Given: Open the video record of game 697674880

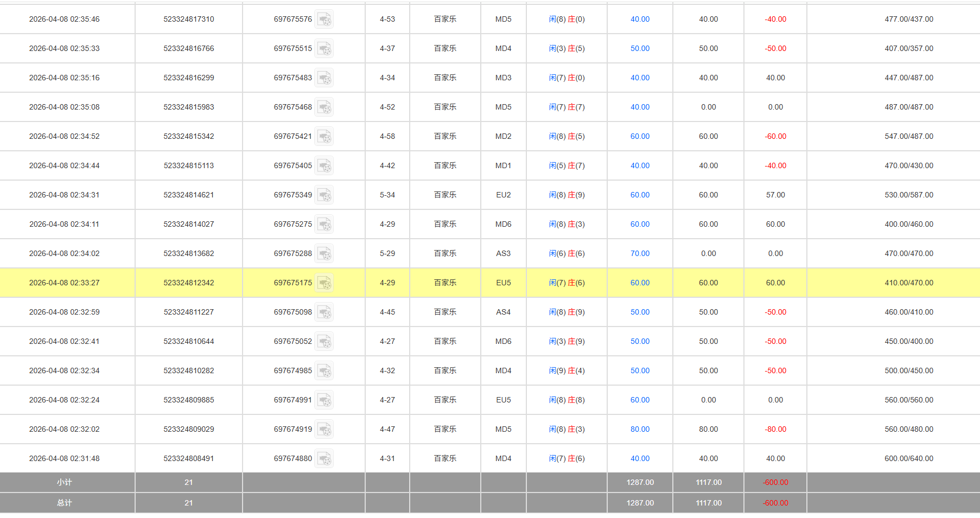Looking at the screenshot, I should (325, 458).
